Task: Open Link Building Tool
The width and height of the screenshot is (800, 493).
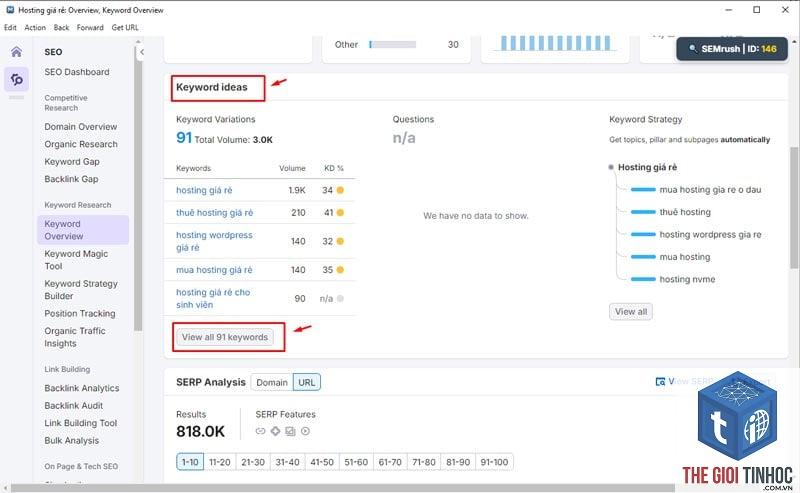Action: tap(81, 423)
